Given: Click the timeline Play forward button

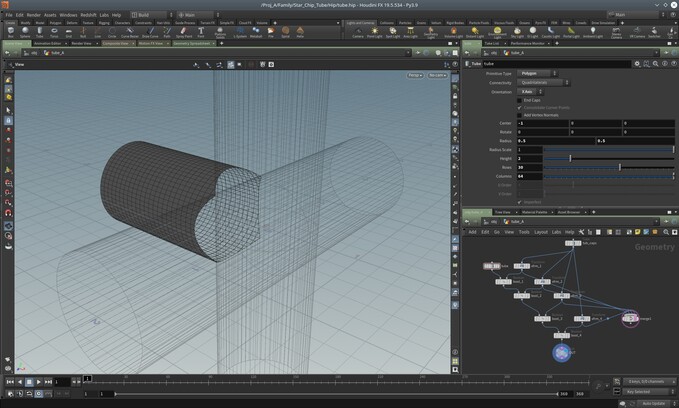Looking at the screenshot, I should tap(39, 382).
